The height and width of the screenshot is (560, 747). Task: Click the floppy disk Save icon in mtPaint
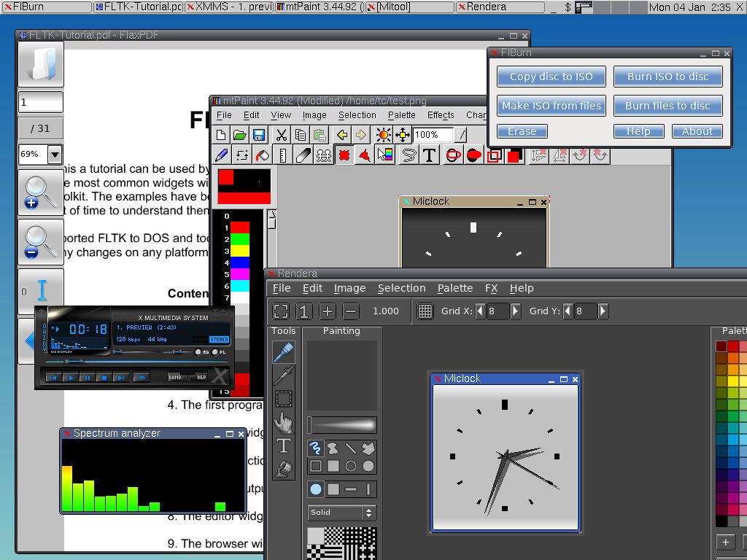coord(259,135)
